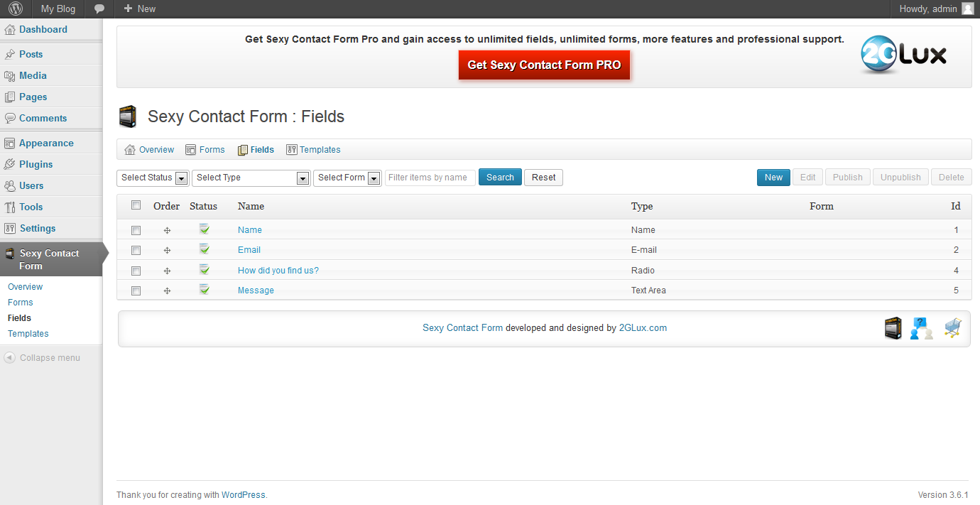Open Forms in sidebar submenu

coord(21,303)
